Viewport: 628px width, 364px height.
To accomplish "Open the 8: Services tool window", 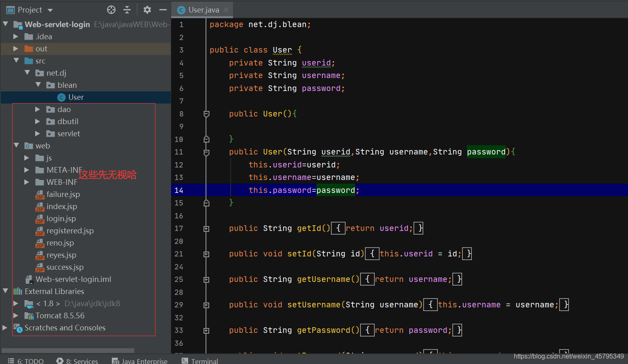I will 77,361.
